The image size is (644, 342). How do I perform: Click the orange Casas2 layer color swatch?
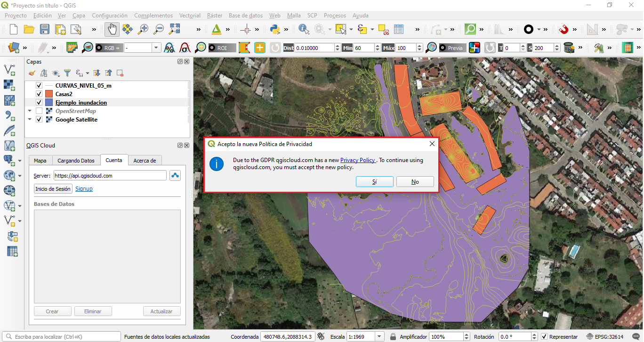coord(49,94)
